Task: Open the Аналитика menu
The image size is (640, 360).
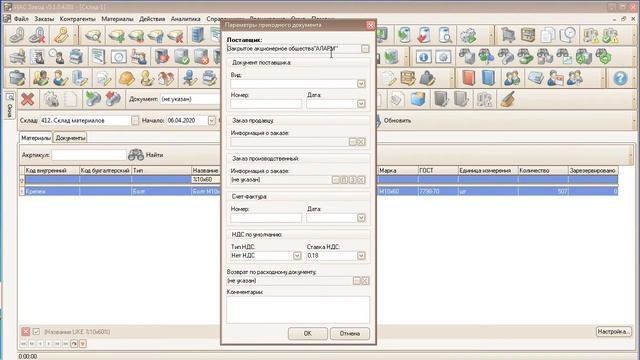Action: pyautogui.click(x=185, y=19)
